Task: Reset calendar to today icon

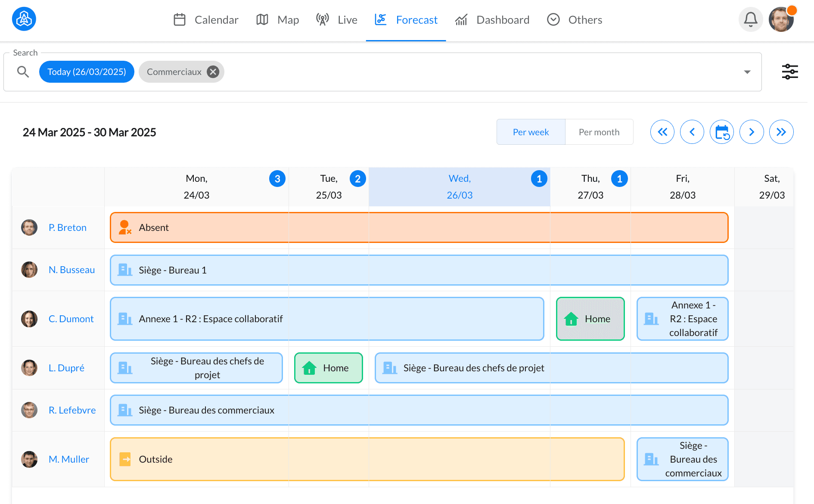Action: [722, 132]
